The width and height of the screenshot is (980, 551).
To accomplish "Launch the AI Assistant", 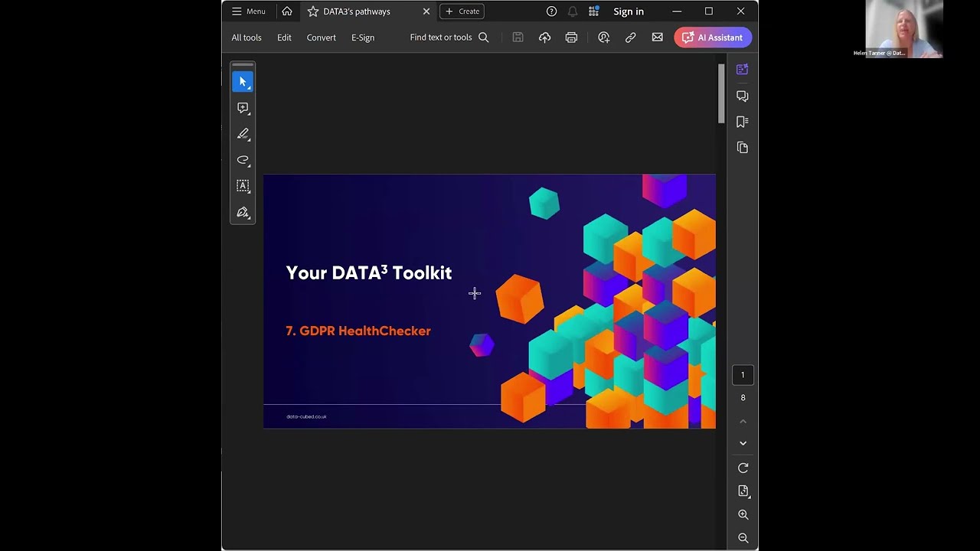I will click(713, 37).
